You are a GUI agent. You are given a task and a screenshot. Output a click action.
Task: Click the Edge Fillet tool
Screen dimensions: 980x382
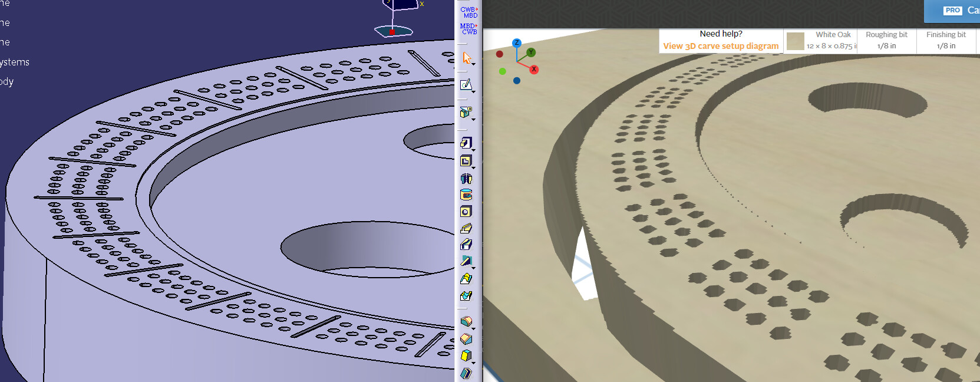[x=466, y=321]
